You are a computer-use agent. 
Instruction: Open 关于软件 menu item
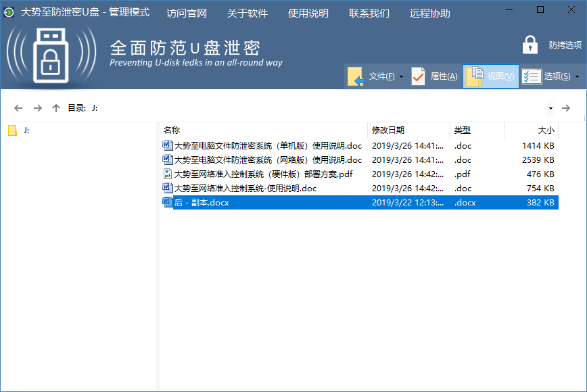(x=248, y=14)
